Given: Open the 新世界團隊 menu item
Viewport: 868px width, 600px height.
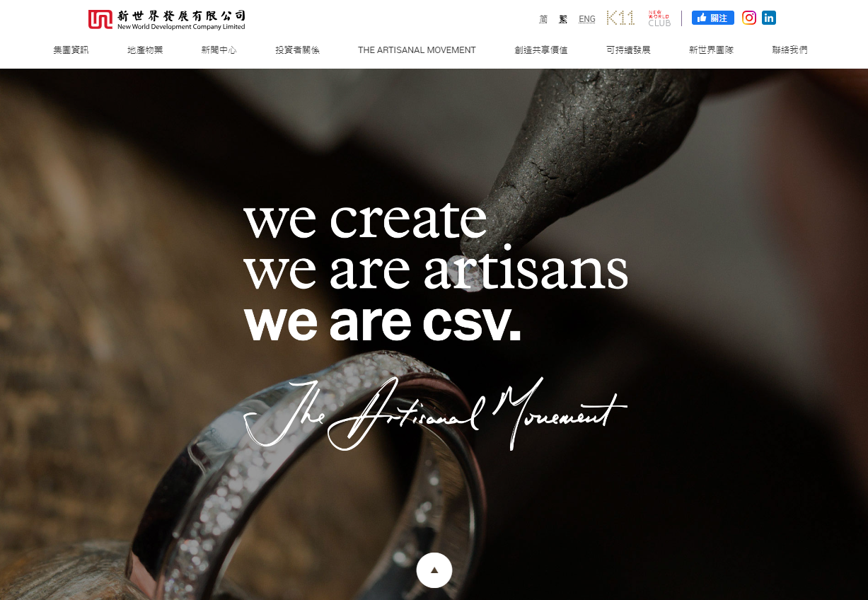Looking at the screenshot, I should [x=711, y=50].
